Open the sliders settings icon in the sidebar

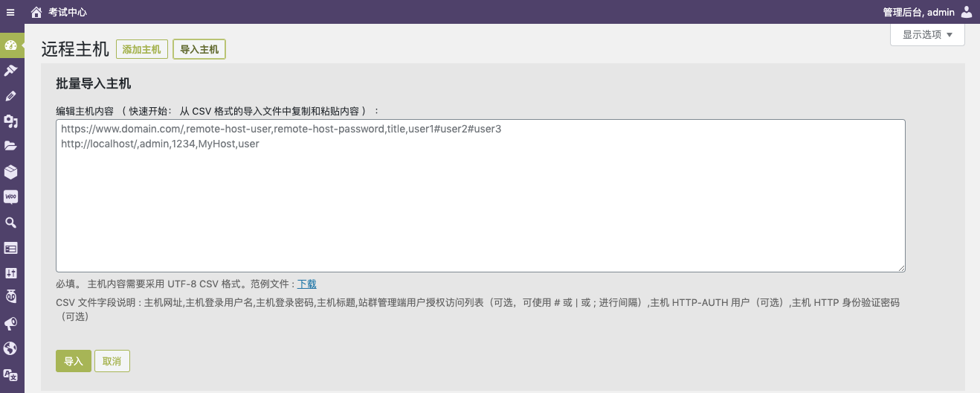point(11,273)
